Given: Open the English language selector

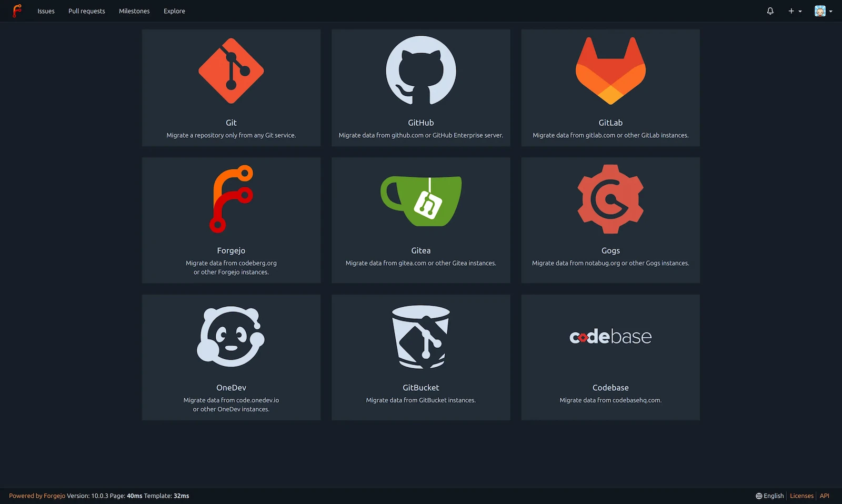Looking at the screenshot, I should tap(769, 496).
